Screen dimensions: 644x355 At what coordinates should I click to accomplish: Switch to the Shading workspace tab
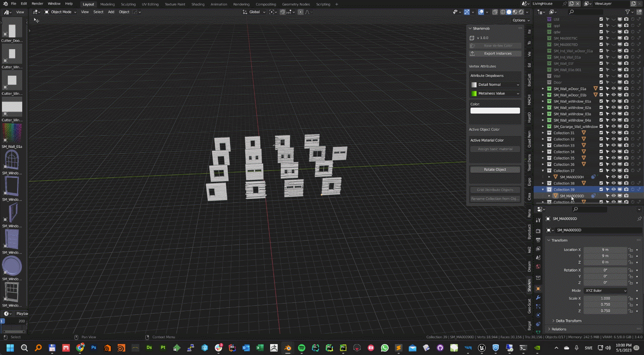click(198, 4)
